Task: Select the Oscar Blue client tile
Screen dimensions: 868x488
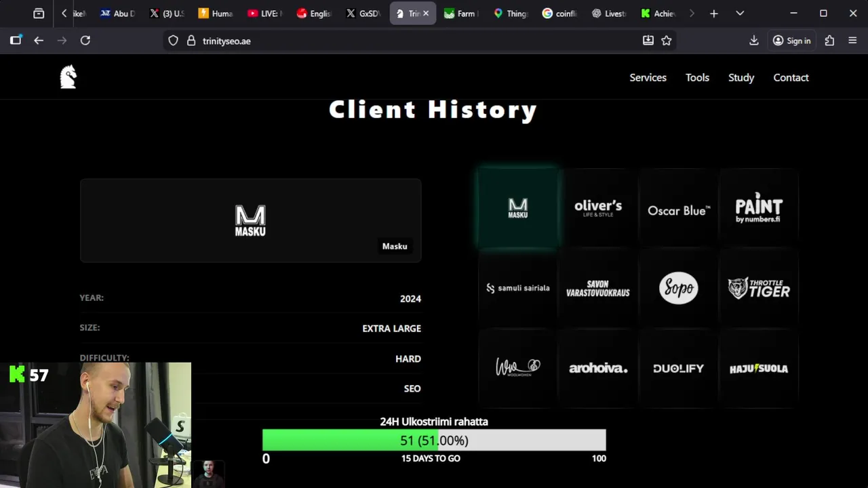Action: [678, 208]
